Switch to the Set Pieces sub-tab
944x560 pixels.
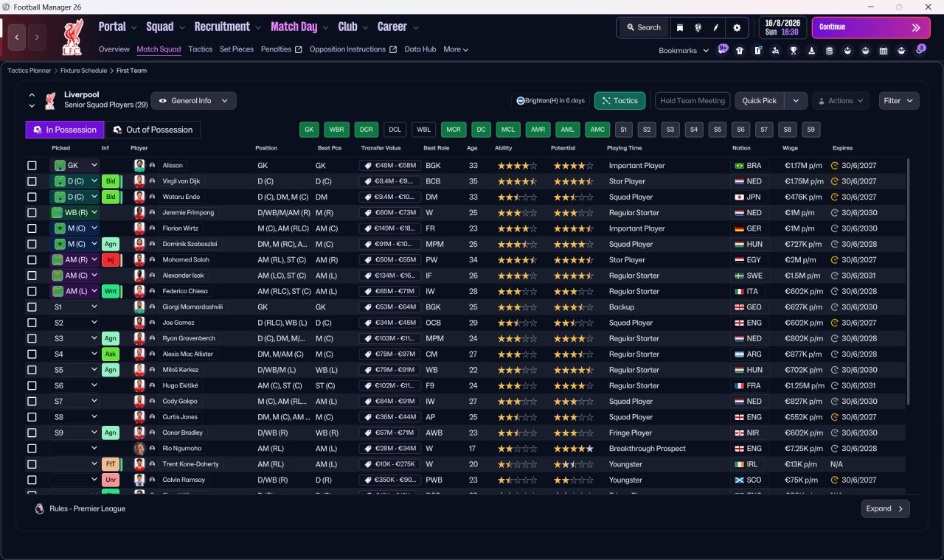[x=237, y=49]
